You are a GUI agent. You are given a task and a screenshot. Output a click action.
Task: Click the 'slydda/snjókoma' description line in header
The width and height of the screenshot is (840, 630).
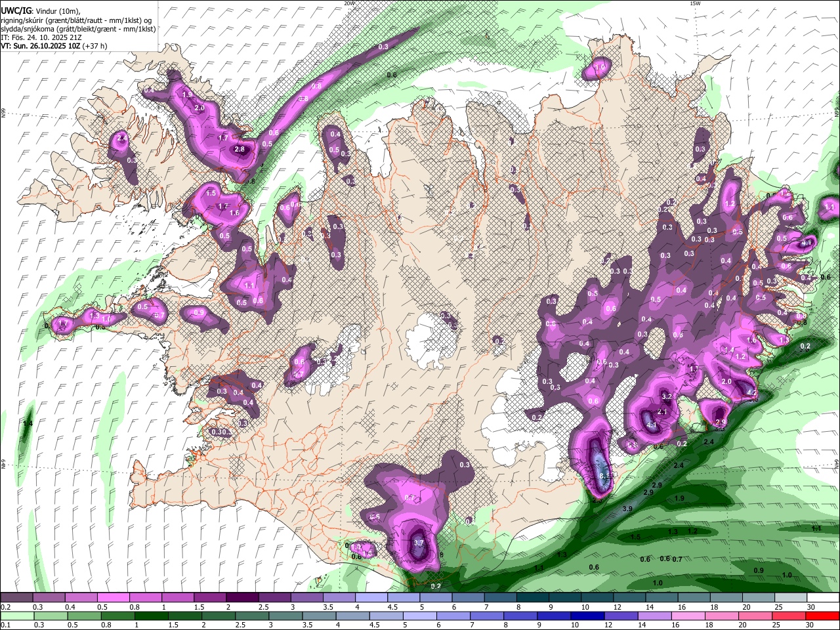[78, 29]
